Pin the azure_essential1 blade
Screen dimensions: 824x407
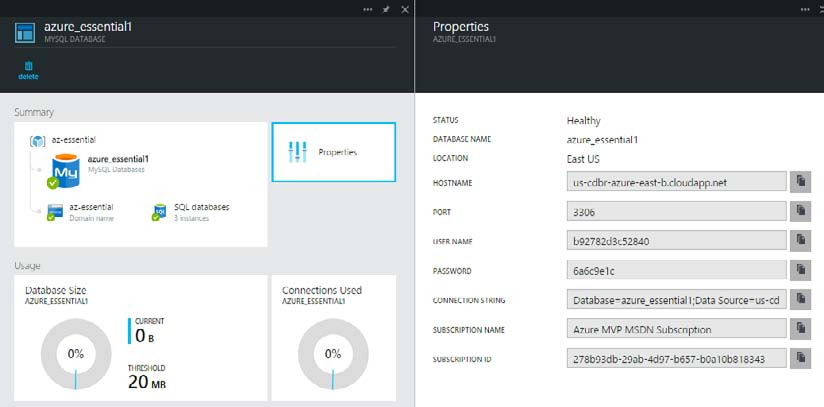coord(387,8)
